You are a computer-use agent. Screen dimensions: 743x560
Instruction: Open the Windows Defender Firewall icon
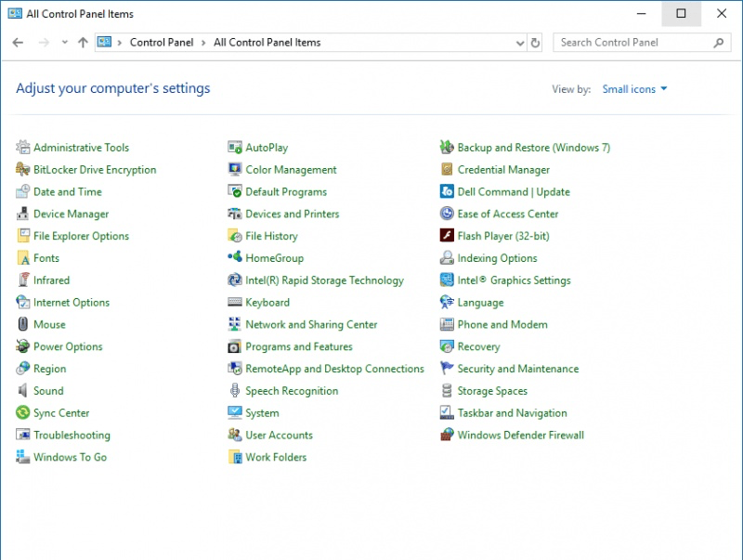tap(447, 435)
